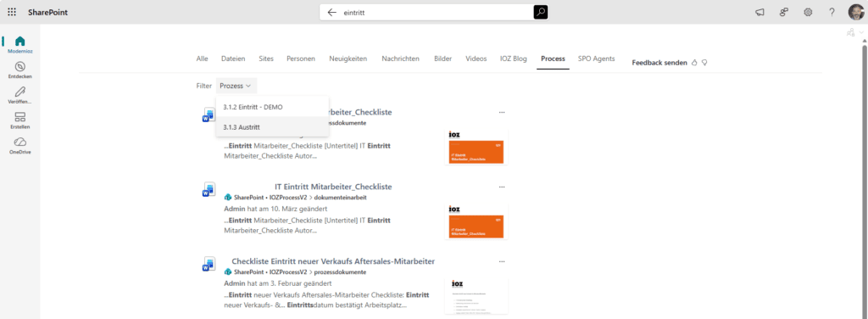This screenshot has width=868, height=319.
Task: Switch to the Neuigkeiten tab
Action: 348,59
